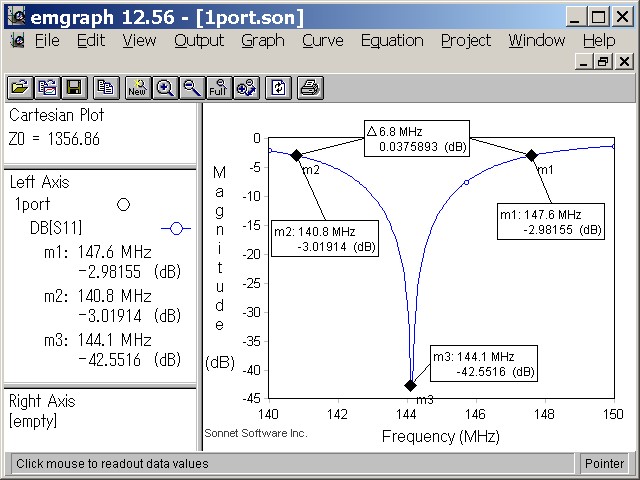Click '-3.01914 (dB)' in the left legend

[x=129, y=316]
